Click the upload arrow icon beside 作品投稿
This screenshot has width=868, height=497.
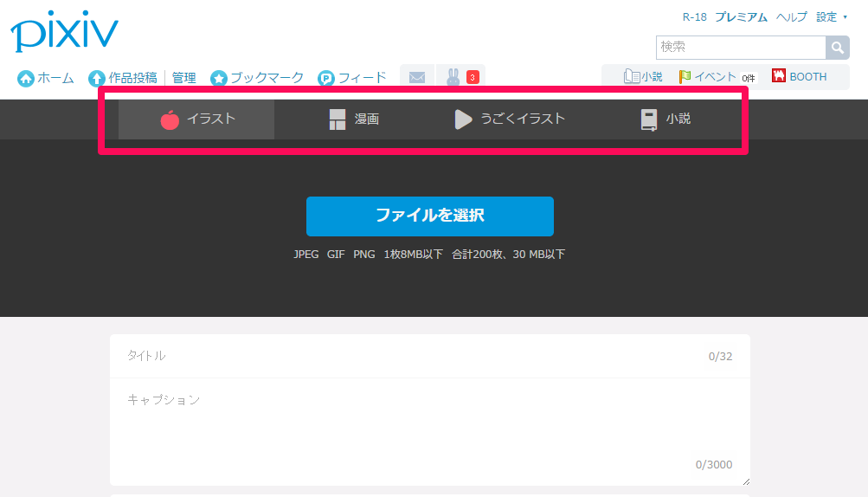[x=97, y=78]
